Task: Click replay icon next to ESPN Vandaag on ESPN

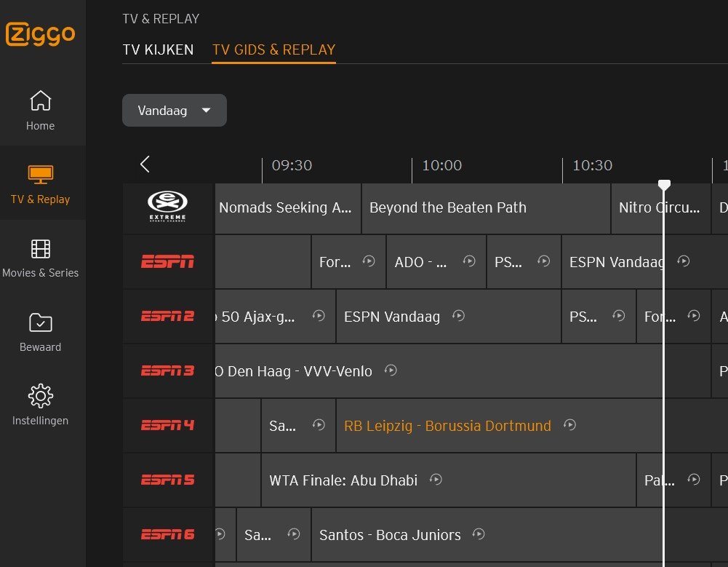Action: tap(683, 261)
